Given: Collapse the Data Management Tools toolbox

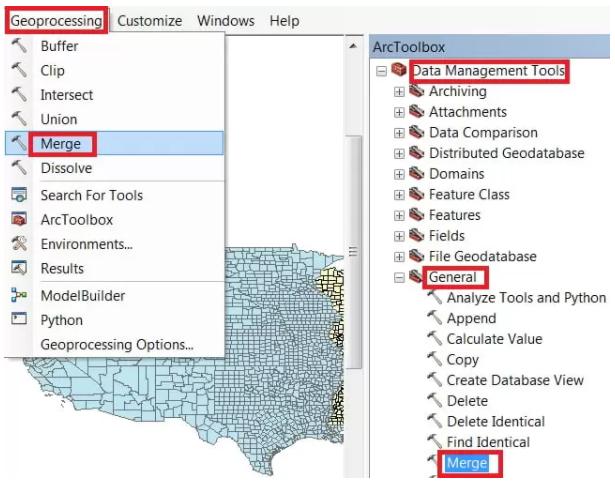Looking at the screenshot, I should point(381,71).
